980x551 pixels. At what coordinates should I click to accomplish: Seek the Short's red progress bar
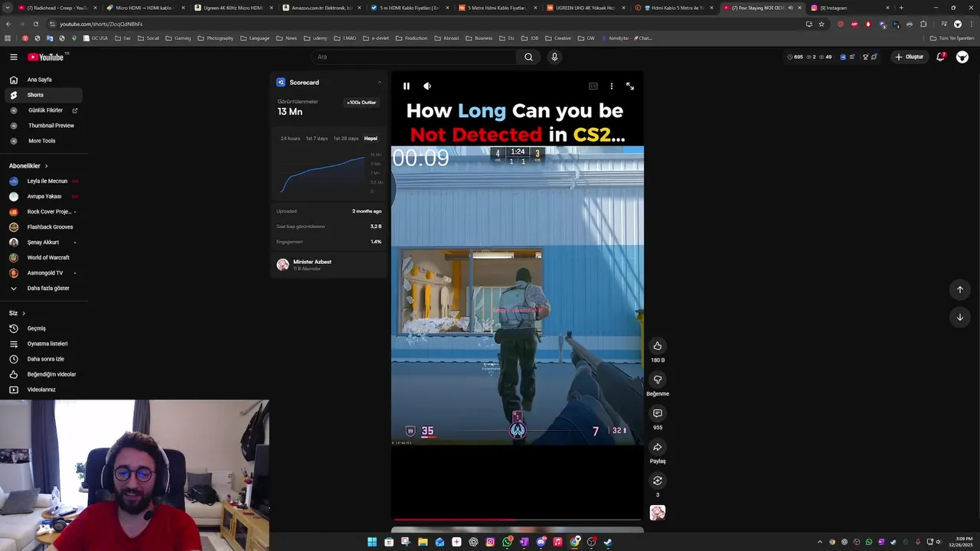point(517,520)
